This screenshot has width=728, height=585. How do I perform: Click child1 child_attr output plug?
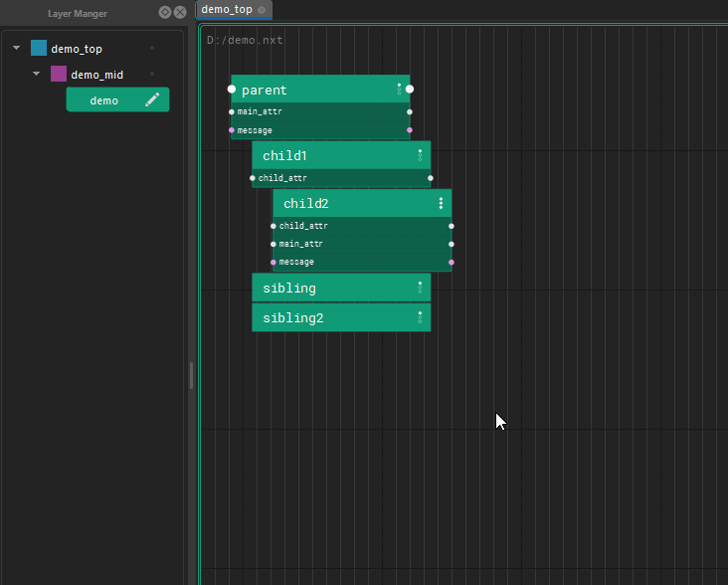pyautogui.click(x=431, y=178)
